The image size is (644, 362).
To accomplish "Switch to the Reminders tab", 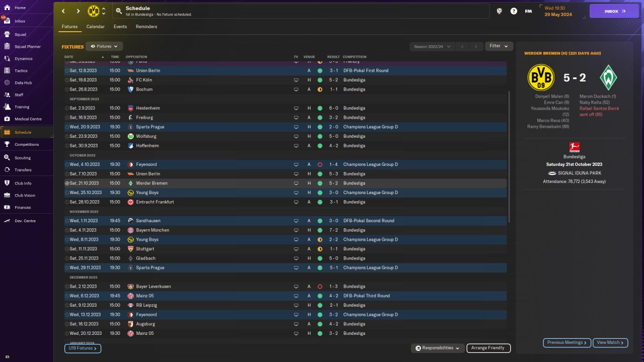I will tap(146, 27).
